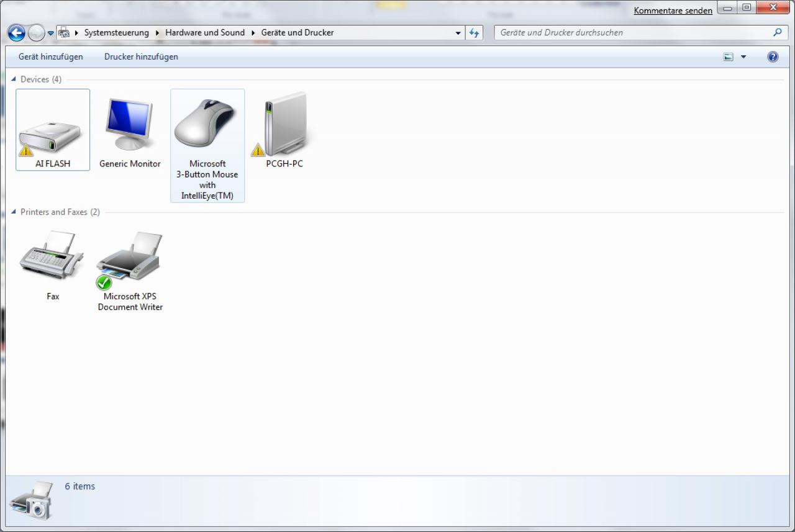Select the Microsoft 3-Button Mouse icon
The width and height of the screenshot is (795, 532).
tap(207, 124)
